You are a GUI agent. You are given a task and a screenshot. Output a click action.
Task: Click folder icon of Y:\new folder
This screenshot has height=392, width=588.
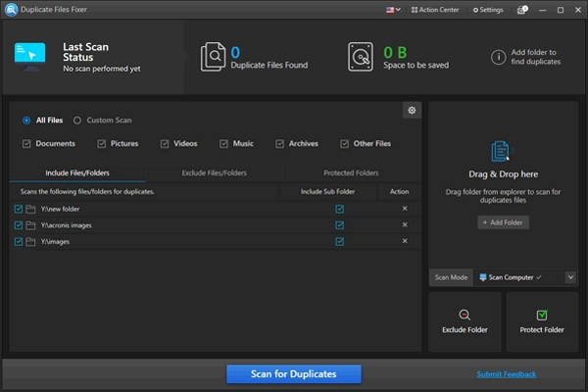pyautogui.click(x=30, y=209)
